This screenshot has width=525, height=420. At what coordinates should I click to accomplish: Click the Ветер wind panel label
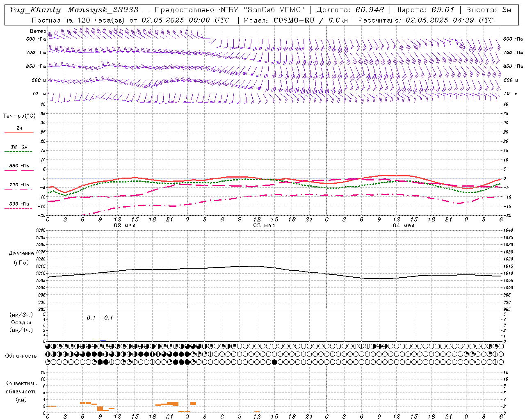pyautogui.click(x=38, y=31)
